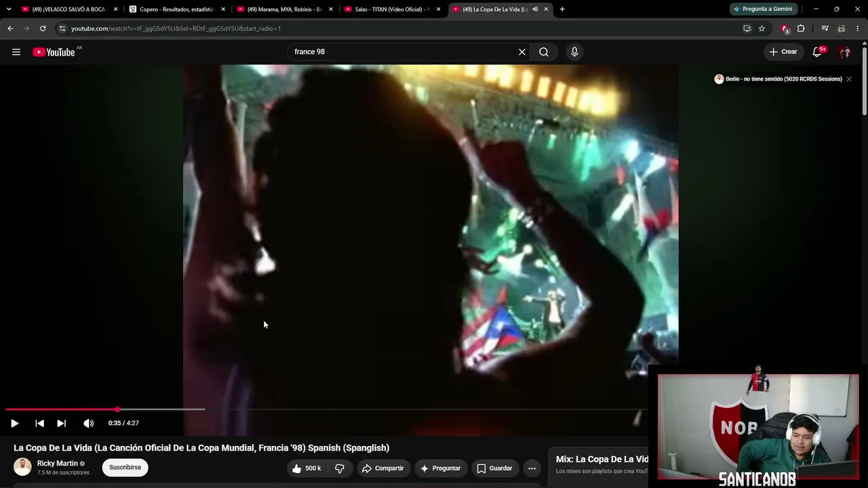Open the more actions three-dot menu
This screenshot has height=488, width=868.
(x=532, y=468)
